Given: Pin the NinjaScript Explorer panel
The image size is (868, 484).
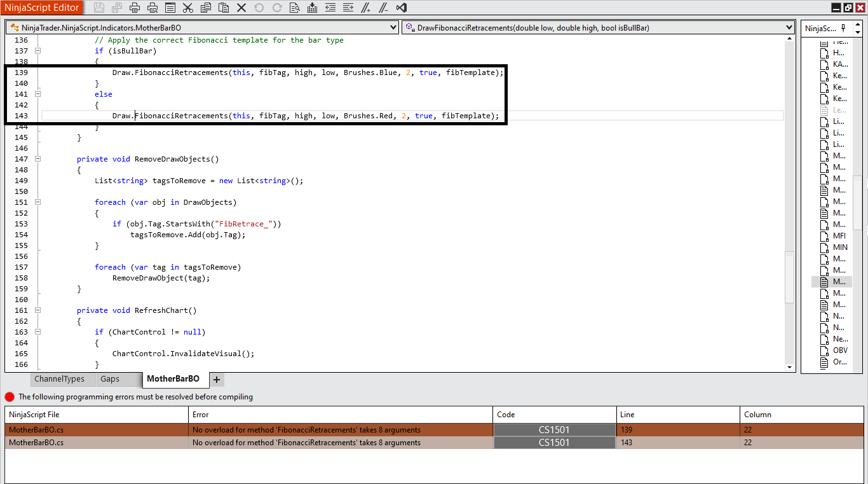Looking at the screenshot, I should (x=843, y=28).
